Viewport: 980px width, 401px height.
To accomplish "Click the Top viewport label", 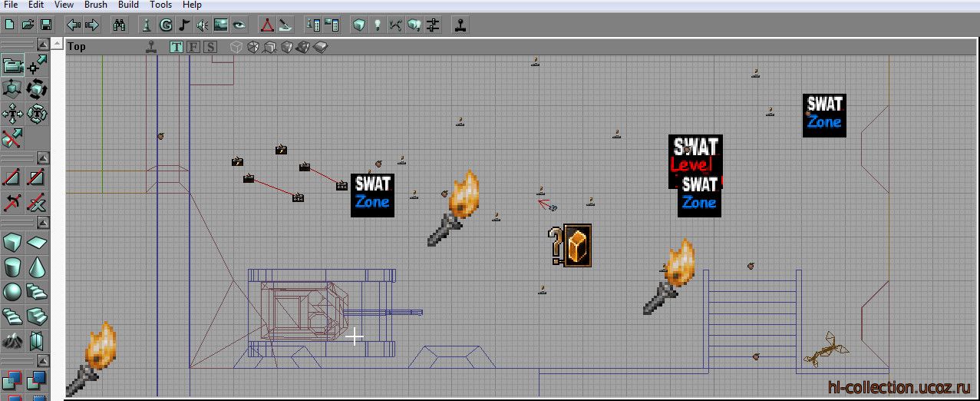I will coord(77,47).
